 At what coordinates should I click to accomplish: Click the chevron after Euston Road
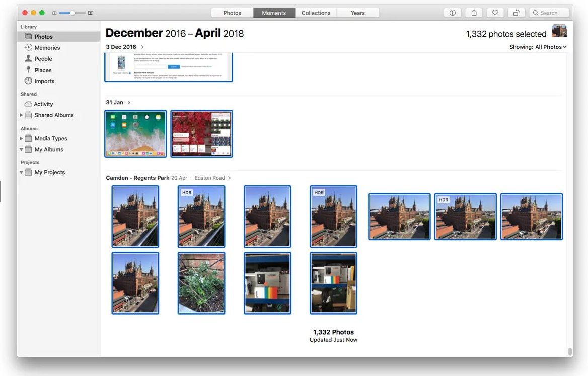230,178
